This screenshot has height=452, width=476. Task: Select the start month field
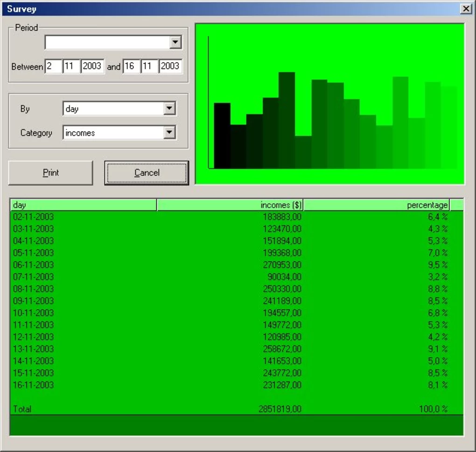[71, 66]
